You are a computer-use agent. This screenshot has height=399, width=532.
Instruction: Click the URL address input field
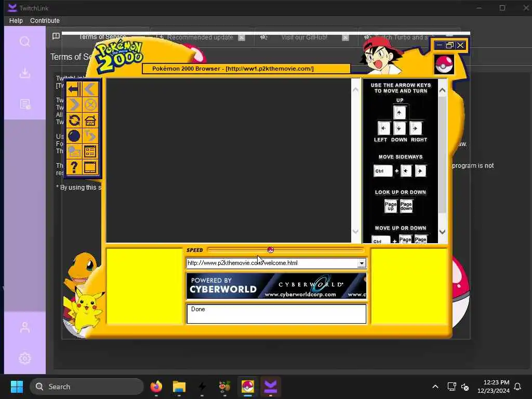(x=272, y=263)
